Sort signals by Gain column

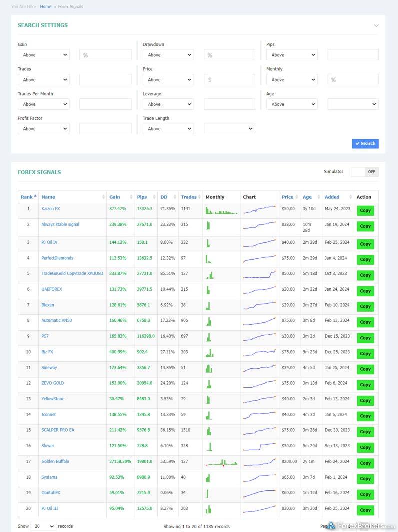click(115, 197)
